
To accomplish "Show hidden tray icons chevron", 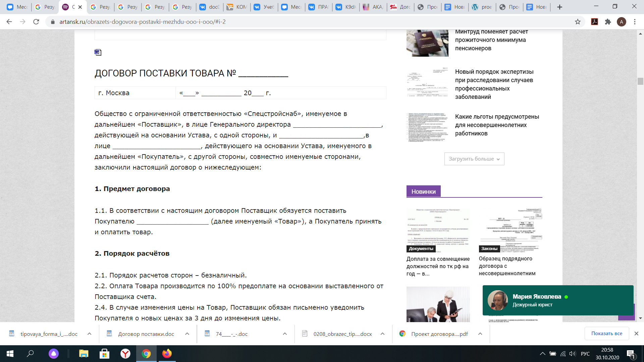I will (x=542, y=354).
